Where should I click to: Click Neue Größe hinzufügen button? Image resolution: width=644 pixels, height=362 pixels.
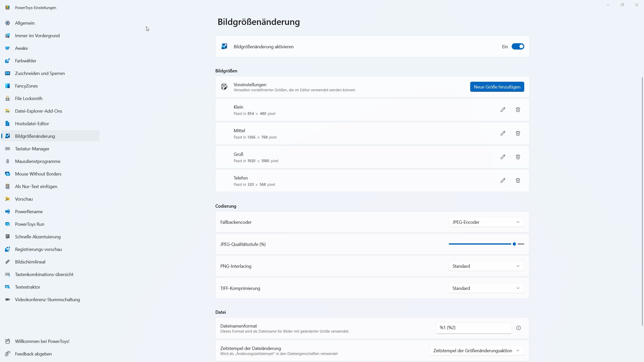click(x=497, y=87)
